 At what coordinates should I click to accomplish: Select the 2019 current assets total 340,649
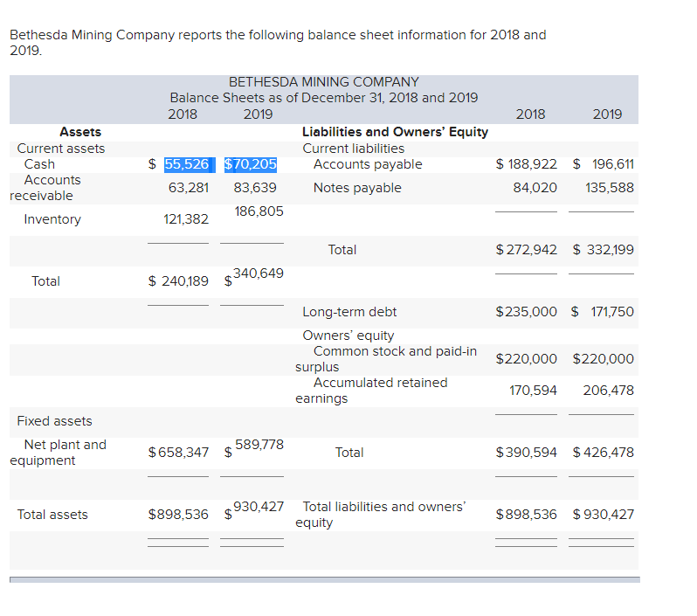click(258, 273)
